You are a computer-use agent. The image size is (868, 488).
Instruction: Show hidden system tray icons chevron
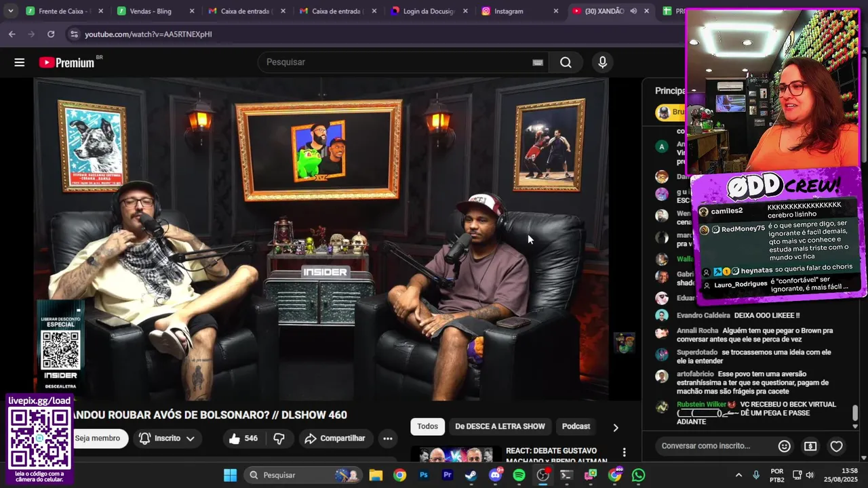pos(738,475)
